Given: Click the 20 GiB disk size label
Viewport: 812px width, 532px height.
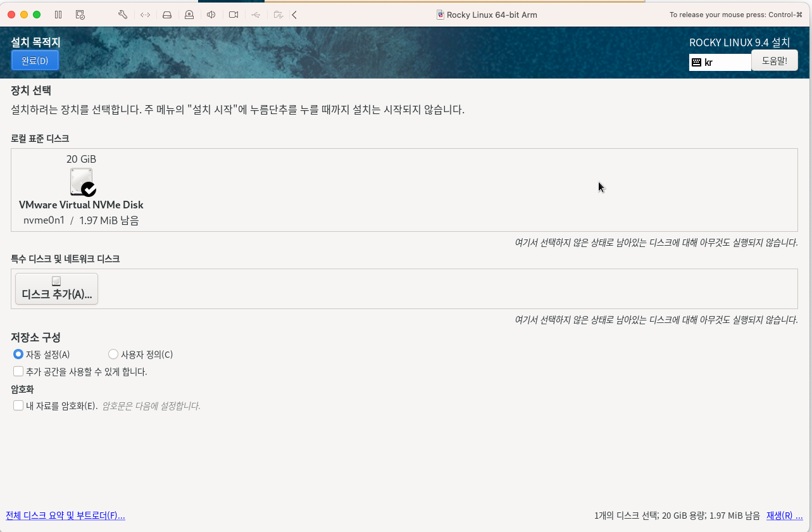Looking at the screenshot, I should (81, 159).
